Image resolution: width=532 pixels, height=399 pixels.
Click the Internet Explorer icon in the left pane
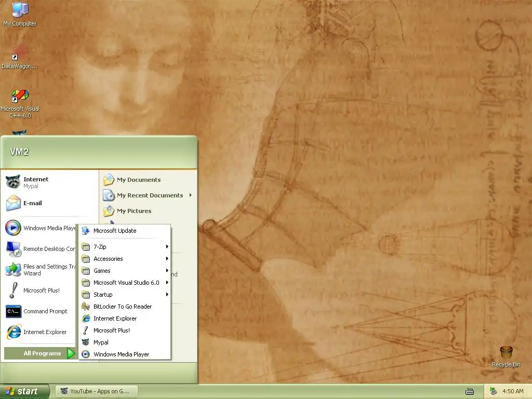pyautogui.click(x=14, y=332)
